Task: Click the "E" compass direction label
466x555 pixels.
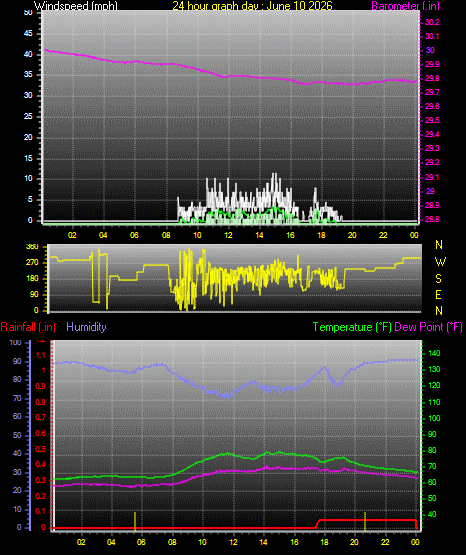Action: click(x=438, y=294)
